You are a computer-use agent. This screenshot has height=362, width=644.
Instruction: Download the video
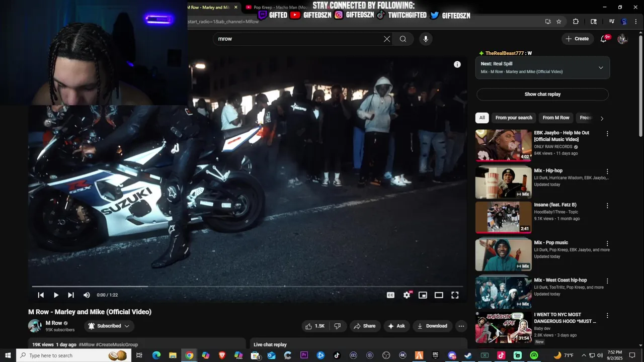tap(432, 326)
